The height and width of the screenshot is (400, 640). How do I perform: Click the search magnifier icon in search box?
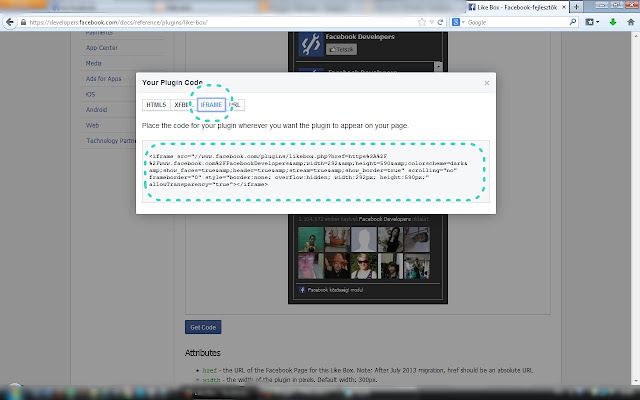tap(573, 22)
